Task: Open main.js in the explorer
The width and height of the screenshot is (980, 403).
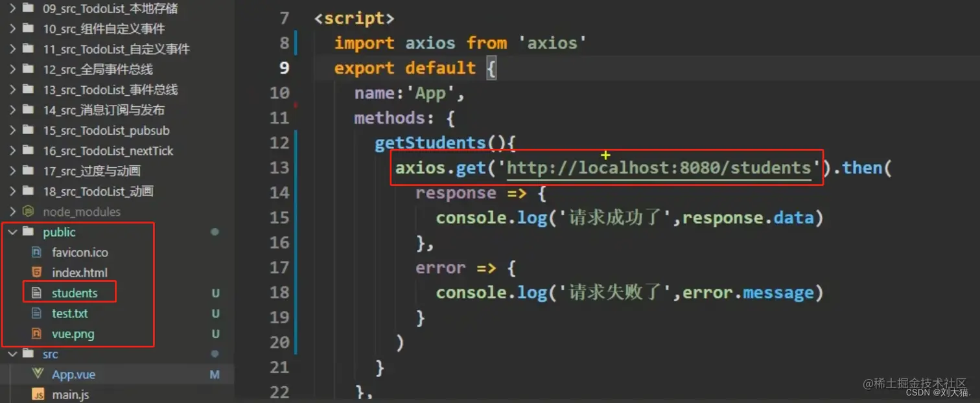Action: tap(71, 395)
